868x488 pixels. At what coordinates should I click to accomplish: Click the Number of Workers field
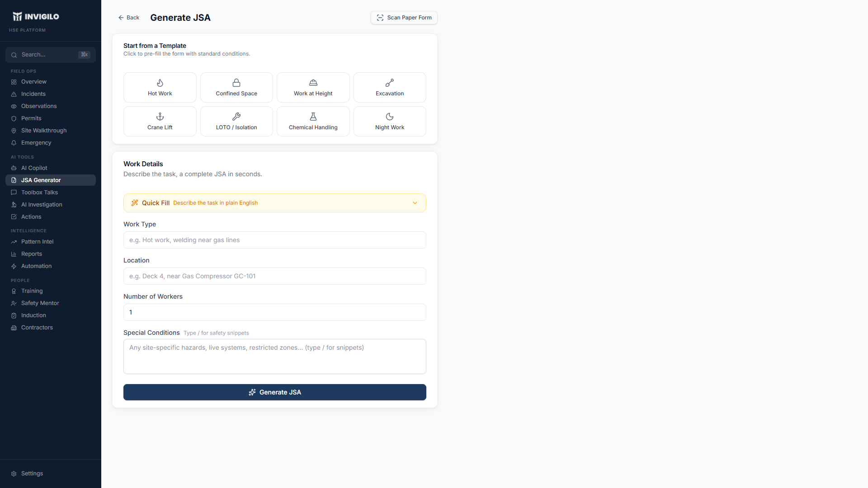pyautogui.click(x=275, y=312)
